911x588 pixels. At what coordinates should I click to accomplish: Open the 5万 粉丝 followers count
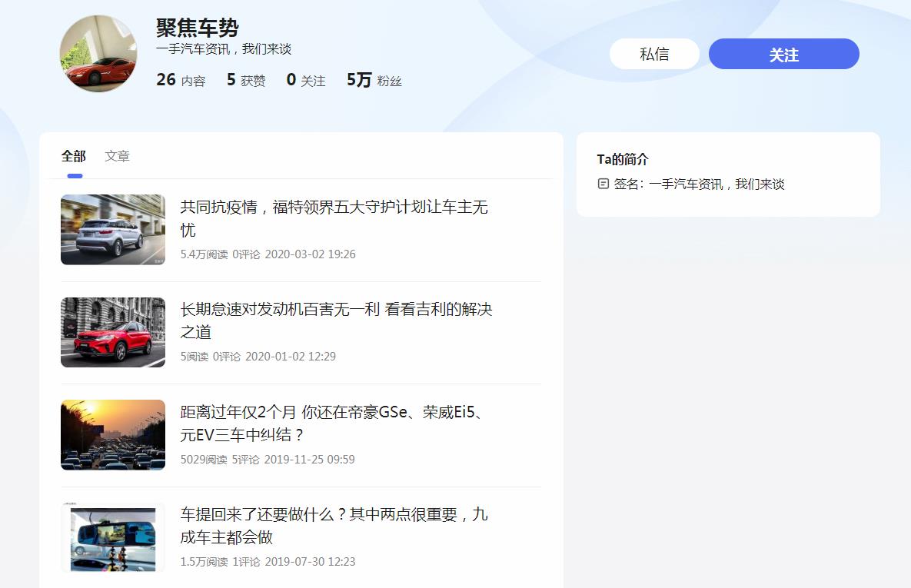point(374,80)
